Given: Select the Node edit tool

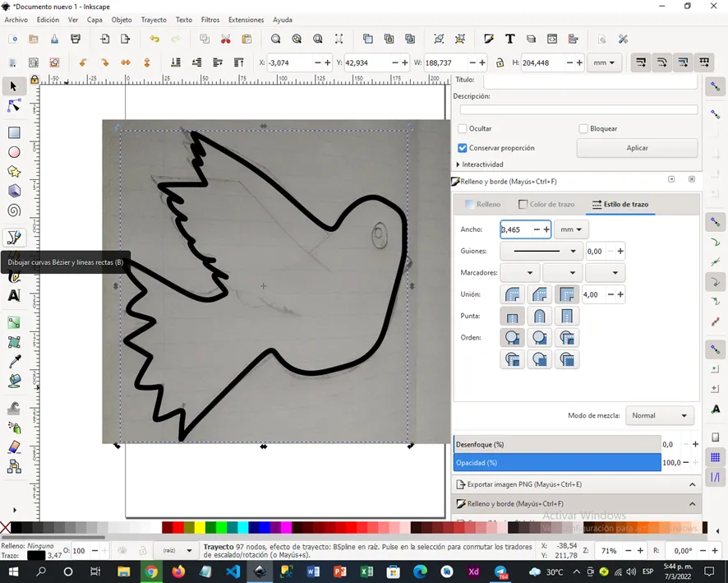Looking at the screenshot, I should coord(14,106).
